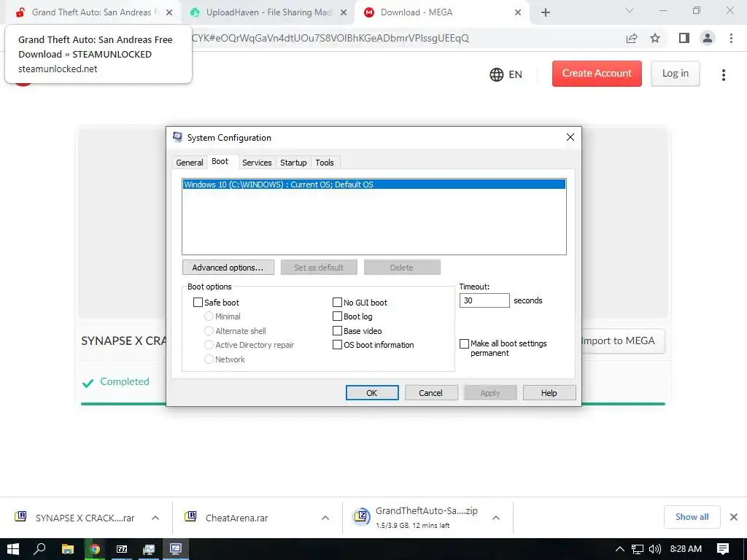Viewport: 747px width, 560px height.
Task: Close the UploadHaven tab
Action: (x=344, y=12)
